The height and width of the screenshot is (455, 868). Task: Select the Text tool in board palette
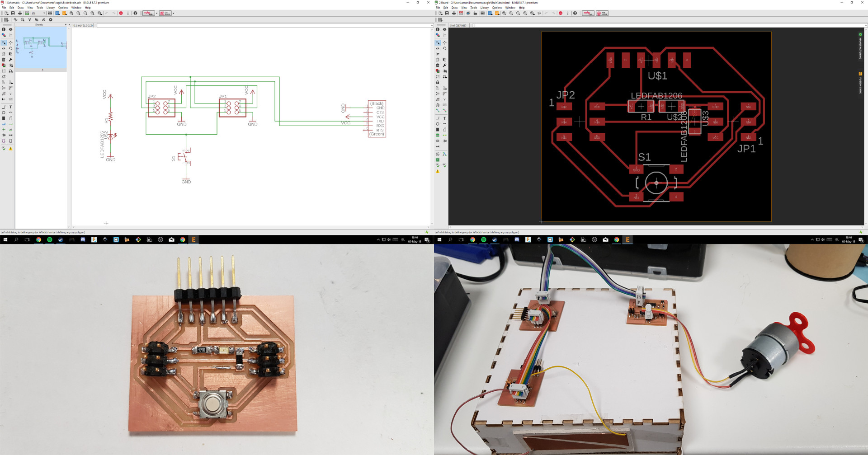pyautogui.click(x=444, y=118)
